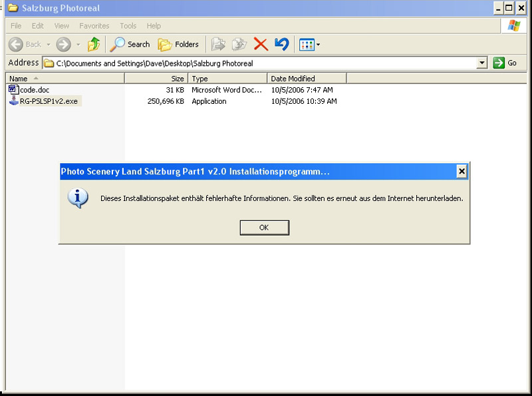Click the code.doc Word file icon

point(13,90)
